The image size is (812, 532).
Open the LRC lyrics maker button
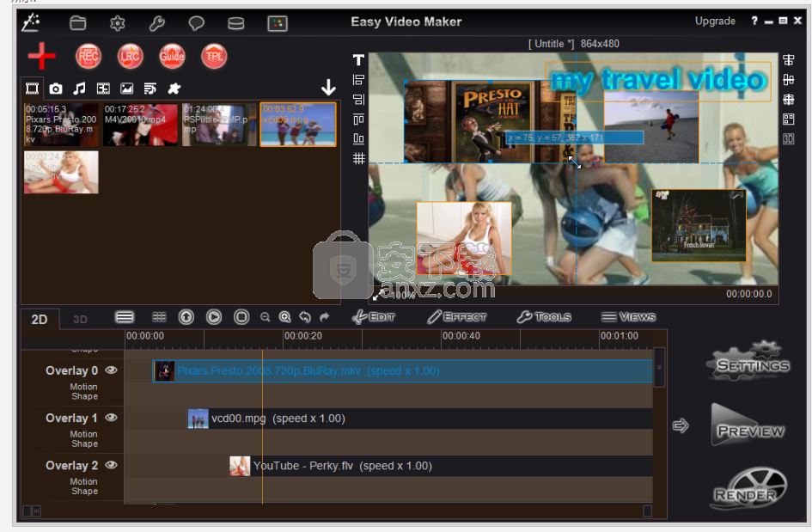pyautogui.click(x=130, y=56)
